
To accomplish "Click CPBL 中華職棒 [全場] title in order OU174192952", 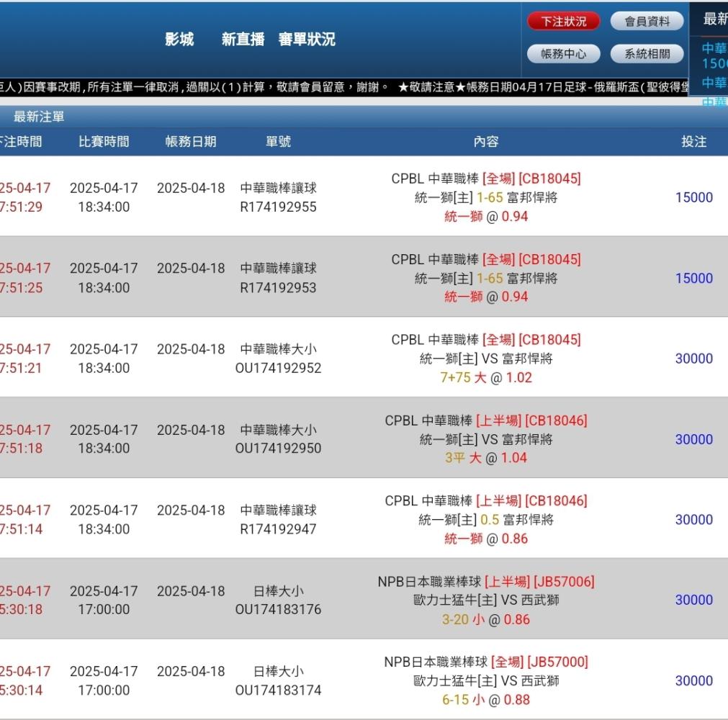I will [485, 340].
